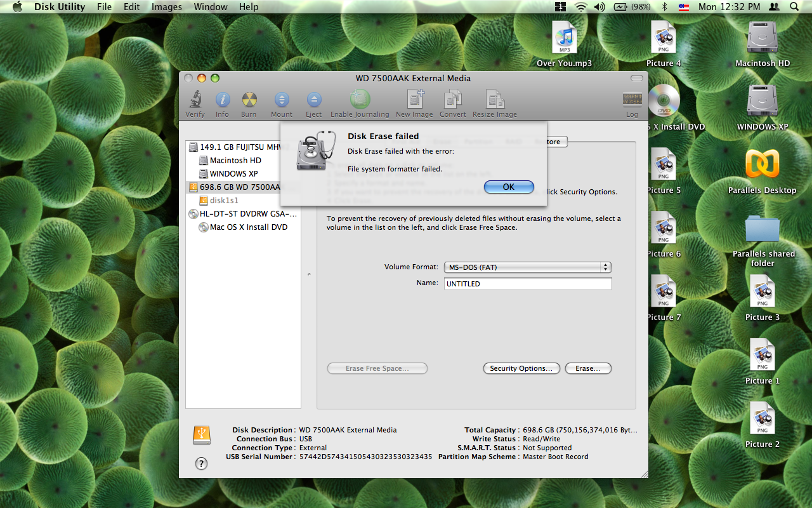Image resolution: width=812 pixels, height=508 pixels.
Task: Open the Volume Format dropdown
Action: (x=527, y=267)
